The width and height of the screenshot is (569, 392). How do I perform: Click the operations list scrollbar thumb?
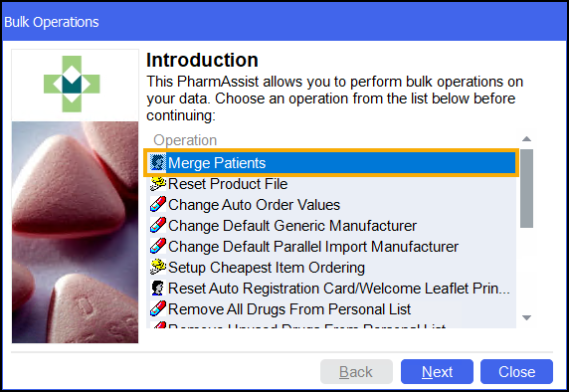(526, 188)
